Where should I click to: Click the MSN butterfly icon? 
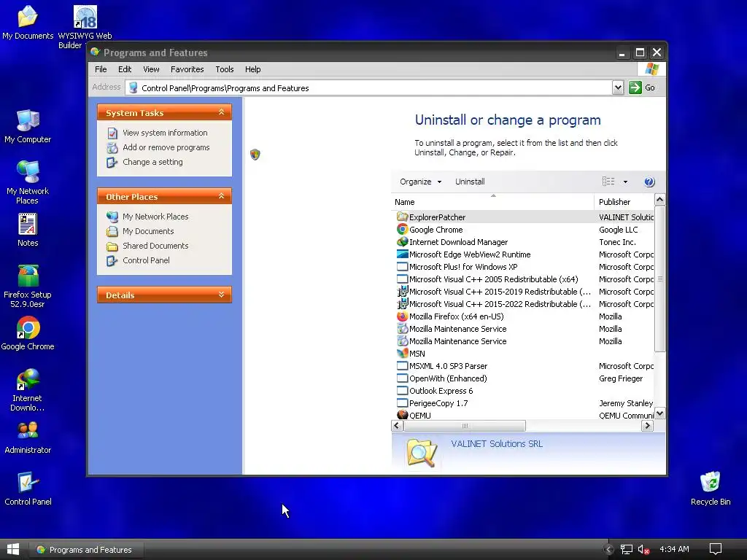[402, 354]
